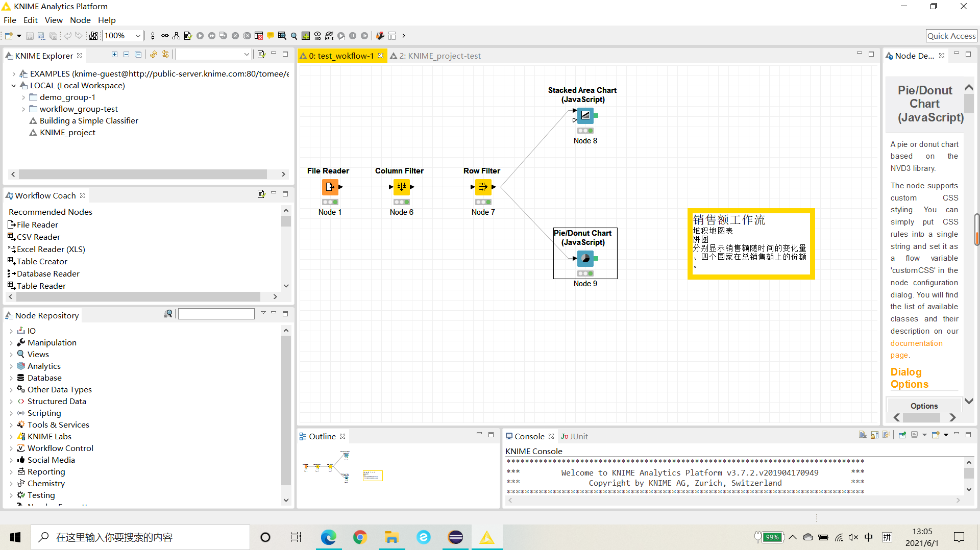The height and width of the screenshot is (550, 980).
Task: Toggle node name display in the toolbar
Action: point(330,36)
